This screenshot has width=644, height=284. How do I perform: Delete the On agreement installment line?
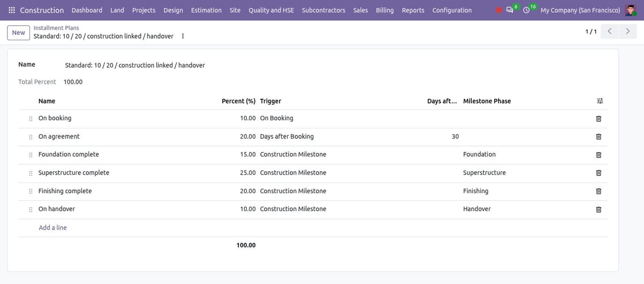pyautogui.click(x=599, y=137)
